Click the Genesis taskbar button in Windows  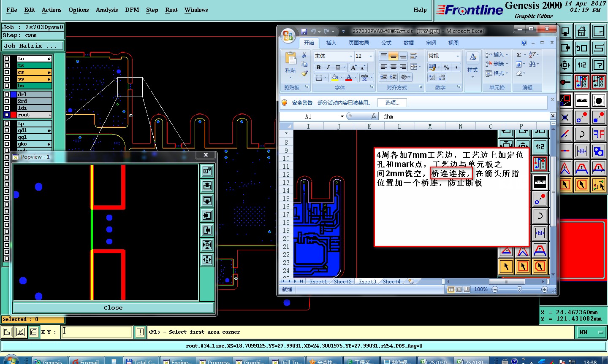49,361
